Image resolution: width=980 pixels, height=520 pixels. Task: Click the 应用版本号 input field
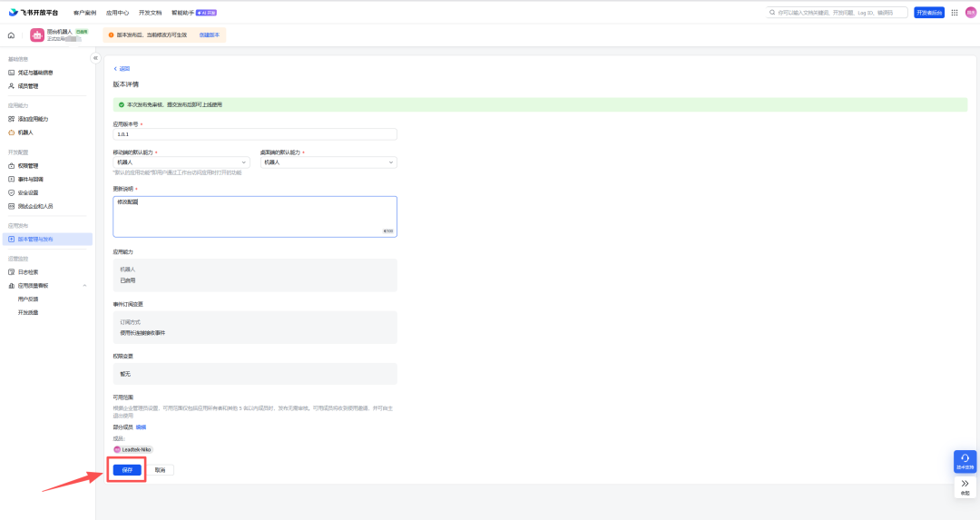[x=255, y=134]
